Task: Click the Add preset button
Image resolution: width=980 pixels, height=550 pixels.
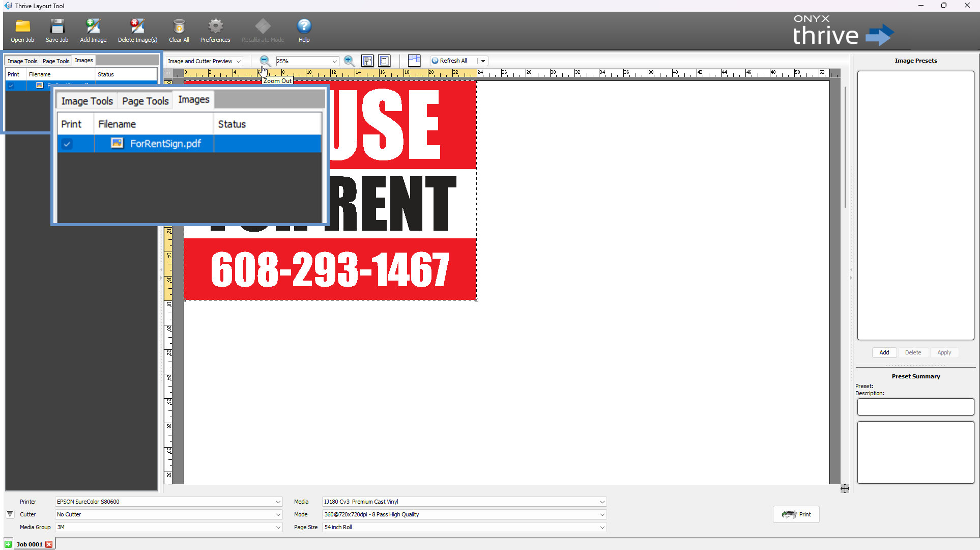Action: click(x=884, y=352)
